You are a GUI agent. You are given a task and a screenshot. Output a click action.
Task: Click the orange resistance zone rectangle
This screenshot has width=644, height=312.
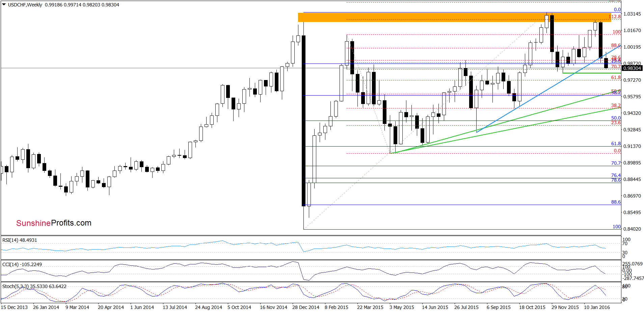[454, 17]
